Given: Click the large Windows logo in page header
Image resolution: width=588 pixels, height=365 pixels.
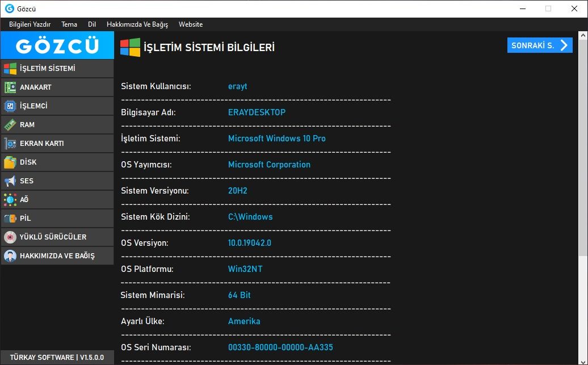Looking at the screenshot, I should point(130,47).
